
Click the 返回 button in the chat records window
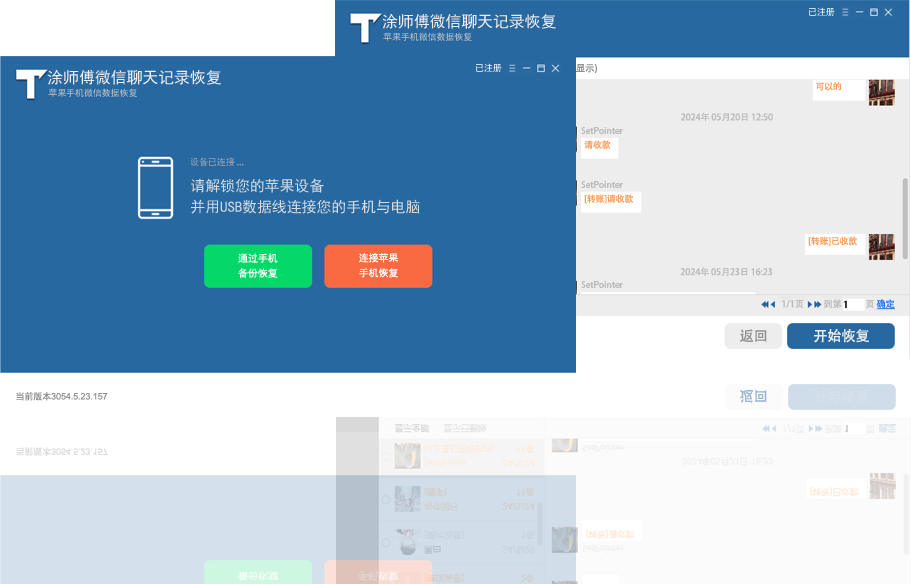click(x=753, y=336)
